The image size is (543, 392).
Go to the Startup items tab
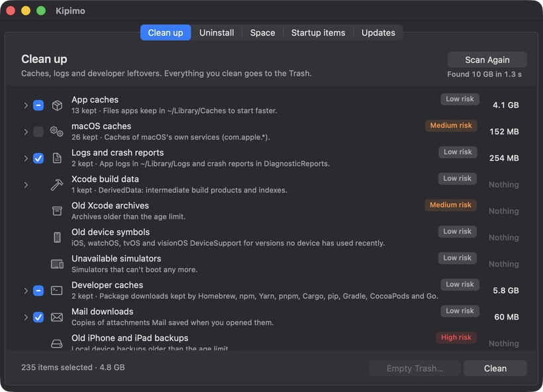pos(319,32)
